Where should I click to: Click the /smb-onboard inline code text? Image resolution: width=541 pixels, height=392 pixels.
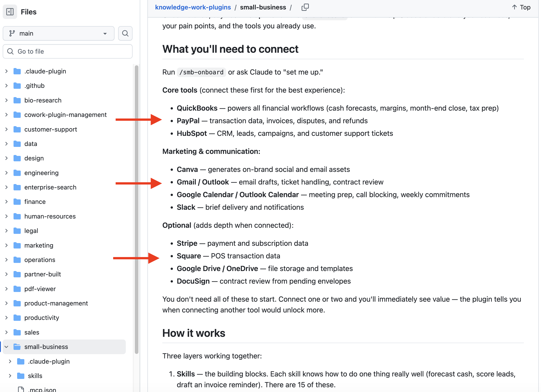pyautogui.click(x=201, y=72)
